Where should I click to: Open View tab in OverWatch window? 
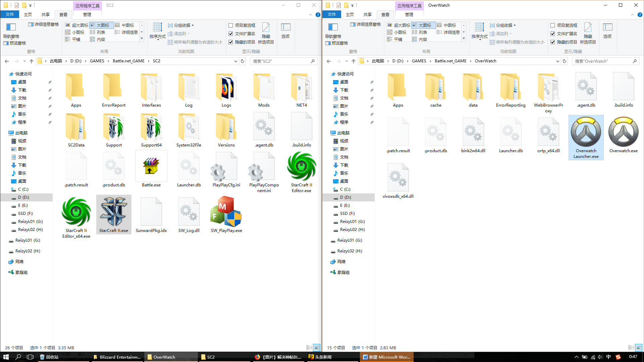pos(385,14)
